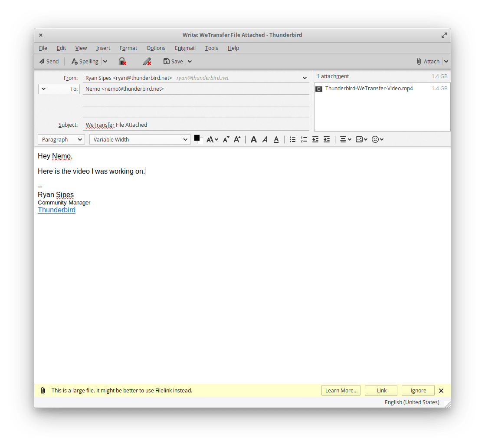
Task: Insert a numbered list
Action: click(x=304, y=139)
